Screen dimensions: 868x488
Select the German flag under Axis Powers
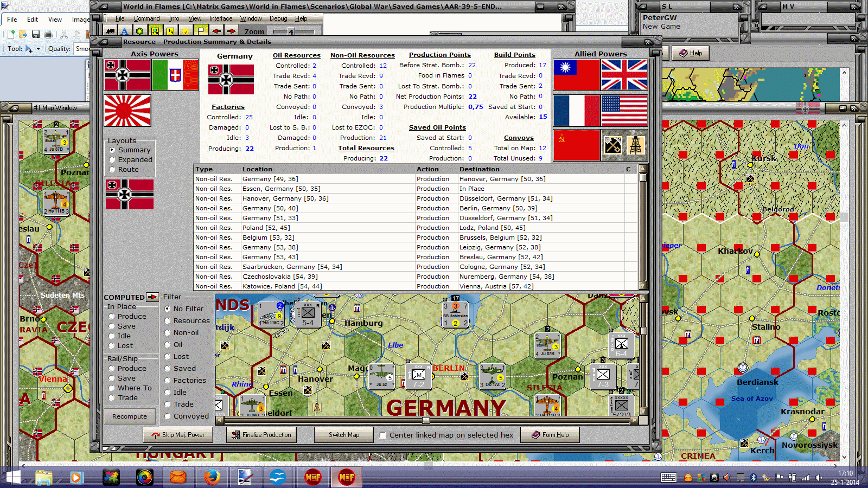point(127,75)
